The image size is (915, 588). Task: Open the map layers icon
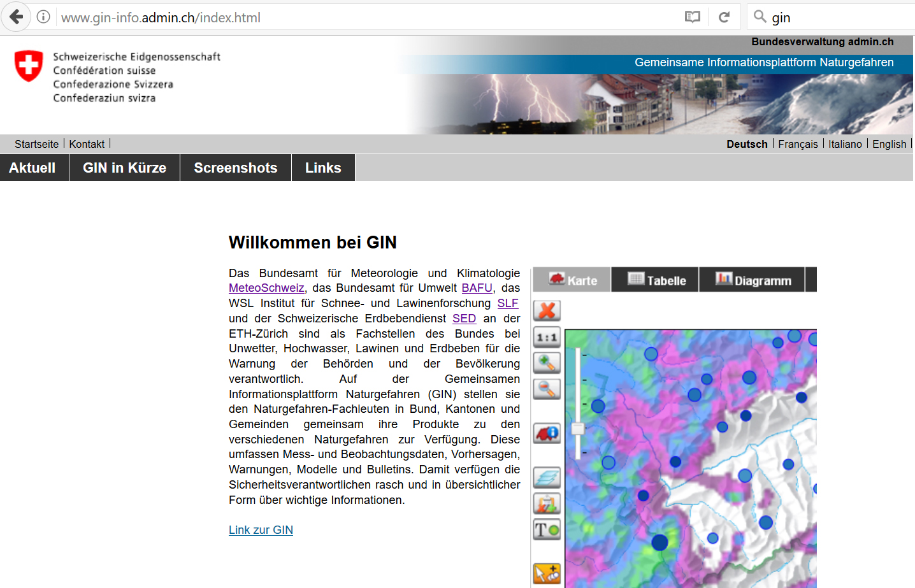point(547,477)
